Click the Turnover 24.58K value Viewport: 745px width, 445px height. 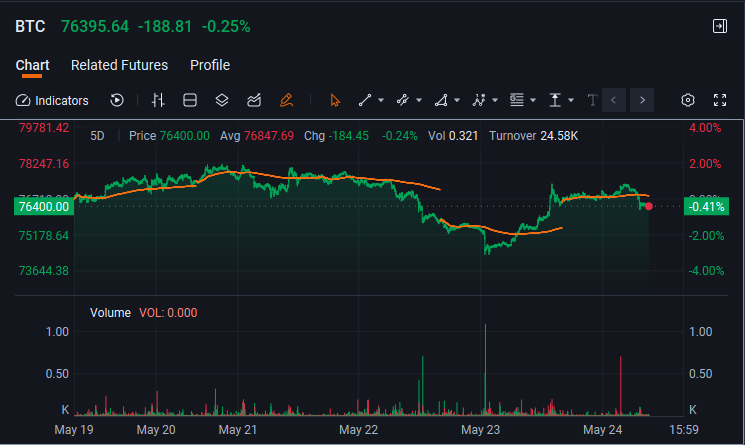[534, 136]
